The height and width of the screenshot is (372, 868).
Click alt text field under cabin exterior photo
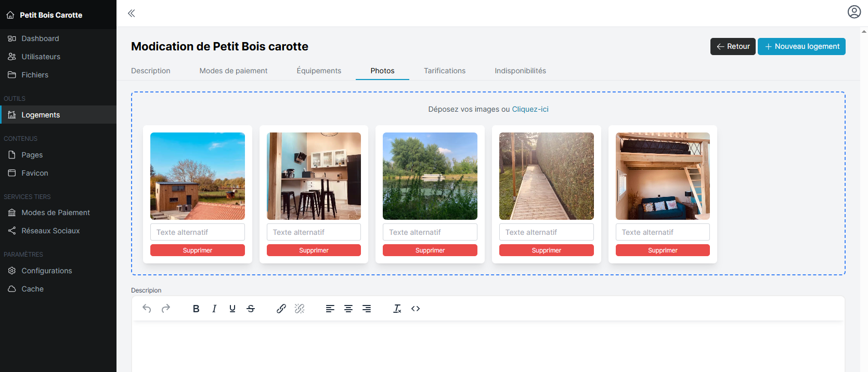tap(198, 232)
